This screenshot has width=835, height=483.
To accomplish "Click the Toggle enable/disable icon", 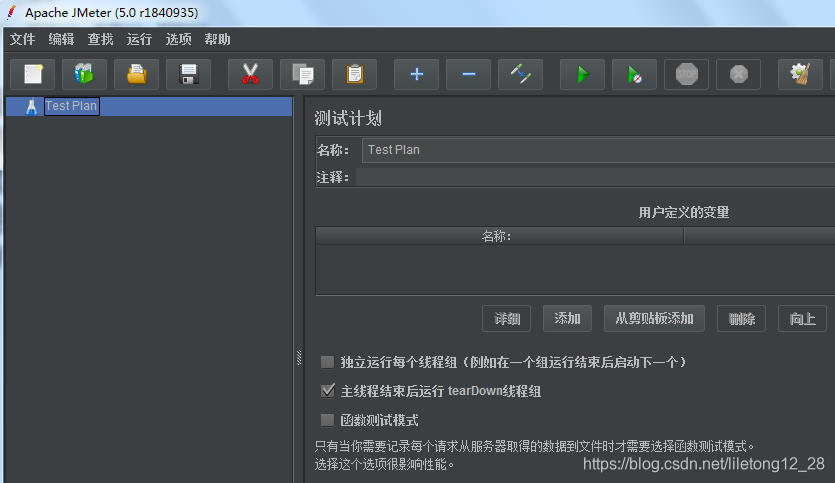I will coord(520,74).
